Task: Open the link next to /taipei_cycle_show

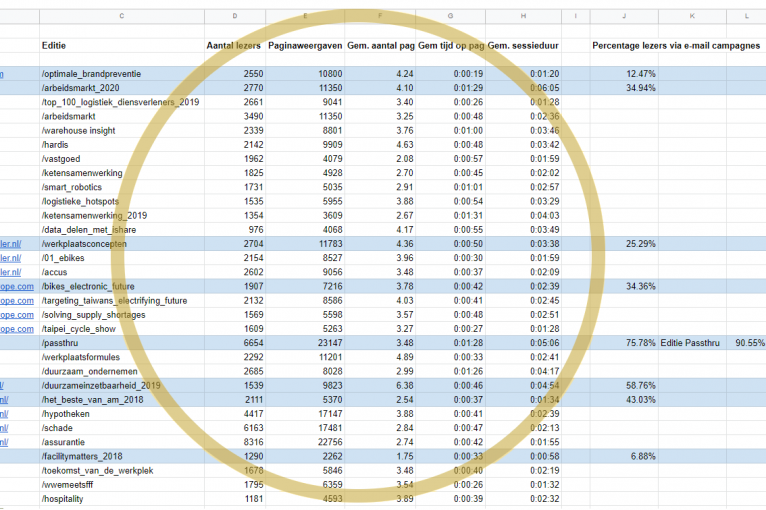Action: click(16, 329)
